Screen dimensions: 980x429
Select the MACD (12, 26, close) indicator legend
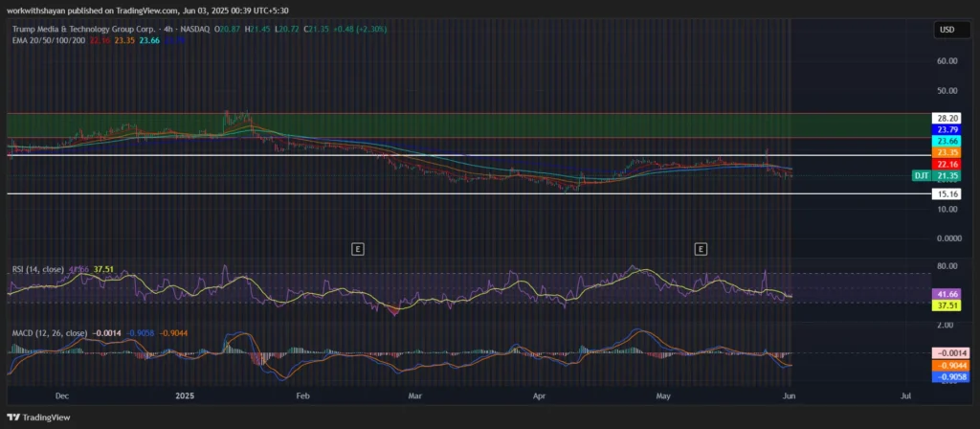click(x=50, y=333)
